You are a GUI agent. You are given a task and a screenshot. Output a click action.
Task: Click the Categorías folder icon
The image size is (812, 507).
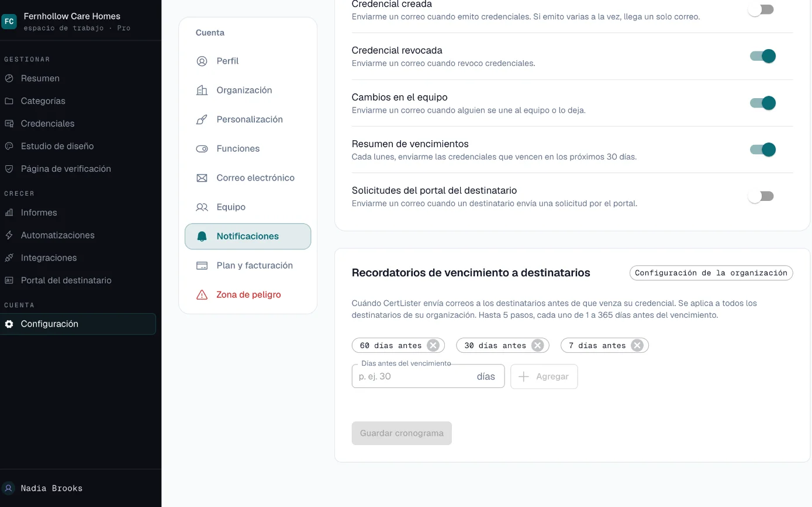(9, 101)
